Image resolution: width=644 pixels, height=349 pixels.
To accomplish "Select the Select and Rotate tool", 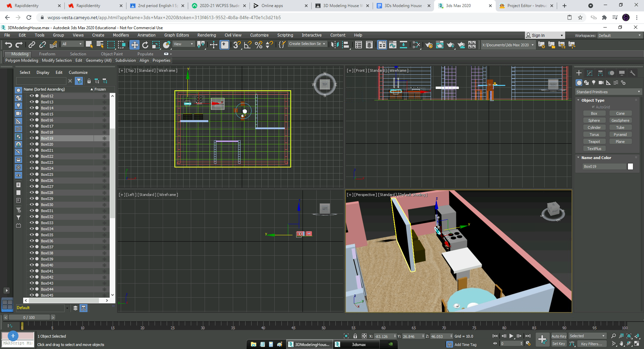I will [x=145, y=45].
